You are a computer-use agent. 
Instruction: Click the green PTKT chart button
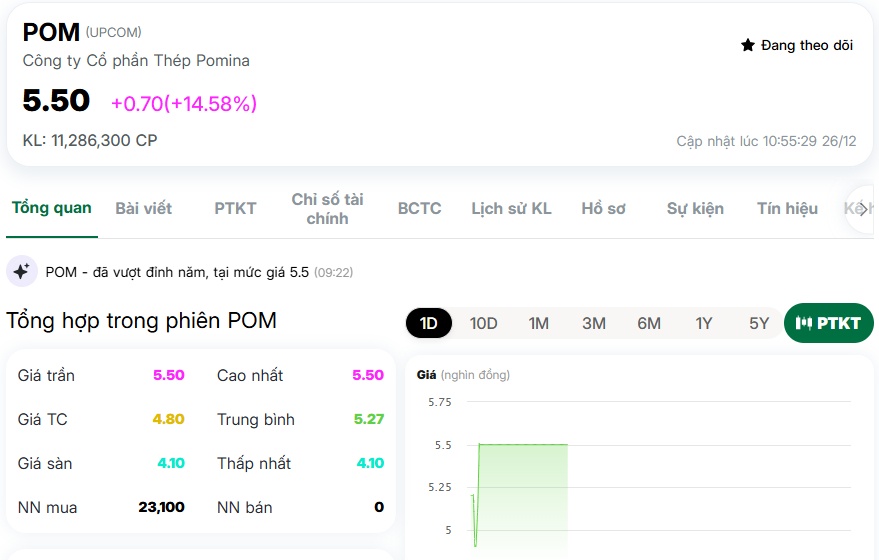[x=829, y=323]
